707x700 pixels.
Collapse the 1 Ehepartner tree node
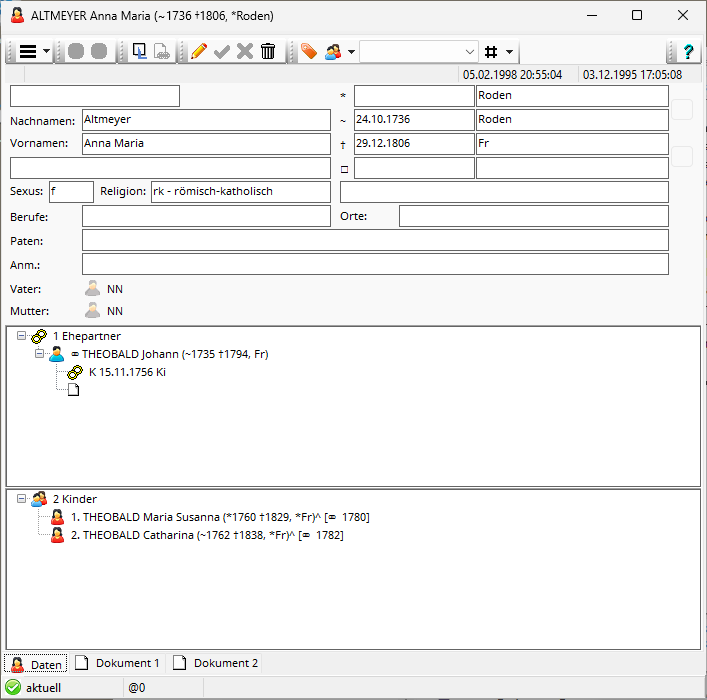coord(22,336)
